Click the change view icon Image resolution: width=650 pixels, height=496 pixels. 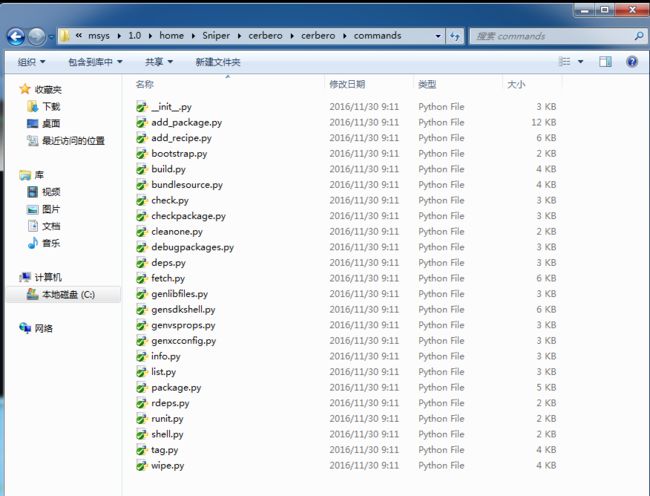coord(565,62)
